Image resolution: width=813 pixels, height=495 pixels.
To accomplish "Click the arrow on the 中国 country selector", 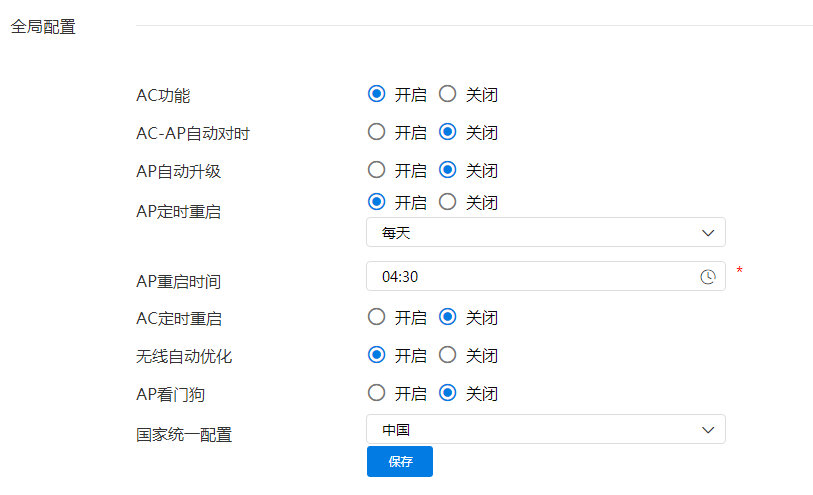I will coord(708,429).
